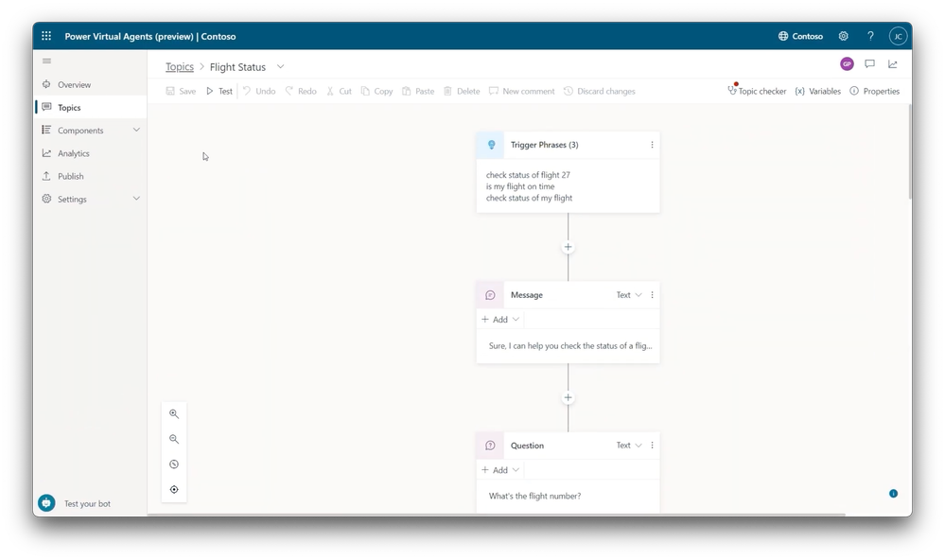Viewport: 945px width, 560px height.
Task: Open the Question node Text type dropdown
Action: point(629,446)
